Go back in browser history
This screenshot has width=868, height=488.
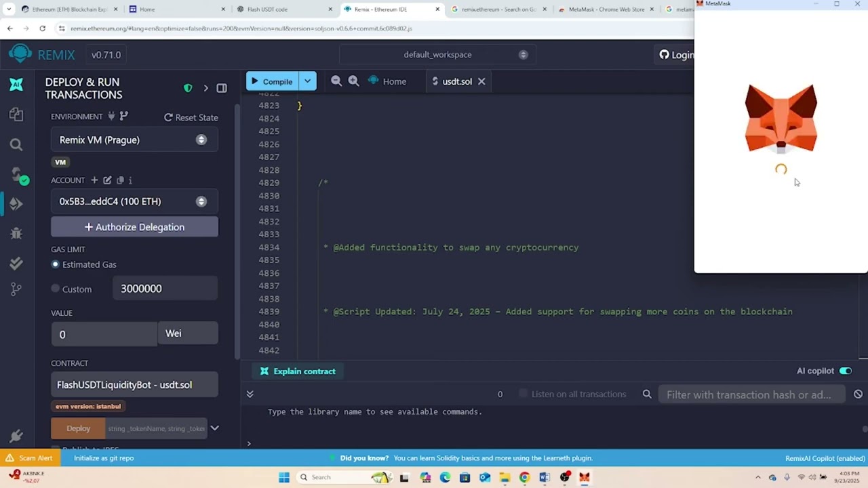pyautogui.click(x=9, y=28)
